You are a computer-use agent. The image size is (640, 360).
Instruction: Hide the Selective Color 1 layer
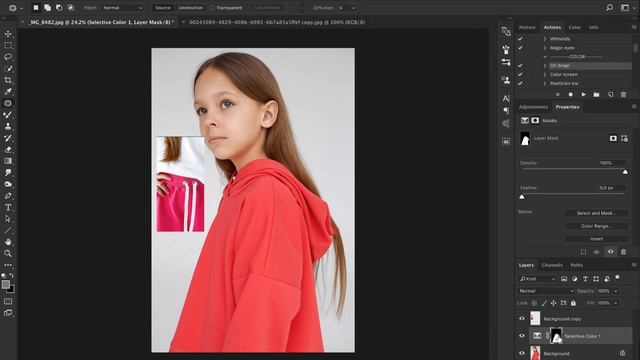click(522, 336)
